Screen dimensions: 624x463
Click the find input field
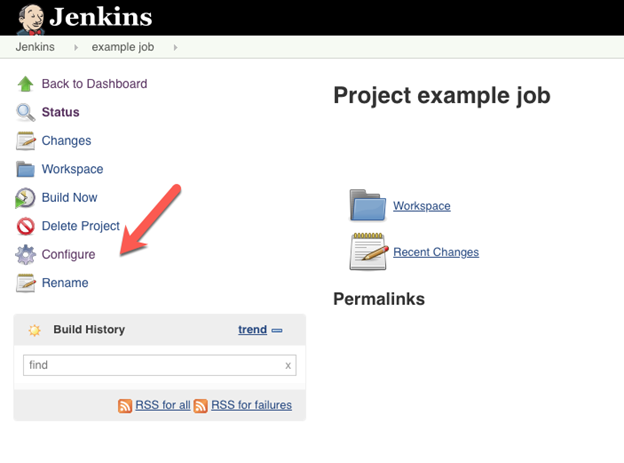click(x=150, y=365)
